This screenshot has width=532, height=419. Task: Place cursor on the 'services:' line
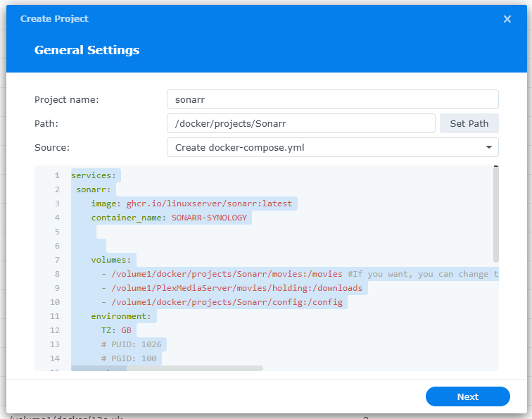click(96, 175)
